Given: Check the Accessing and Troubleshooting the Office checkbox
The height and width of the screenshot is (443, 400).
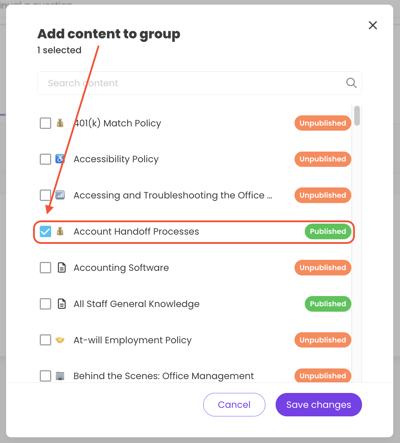Looking at the screenshot, I should point(45,195).
